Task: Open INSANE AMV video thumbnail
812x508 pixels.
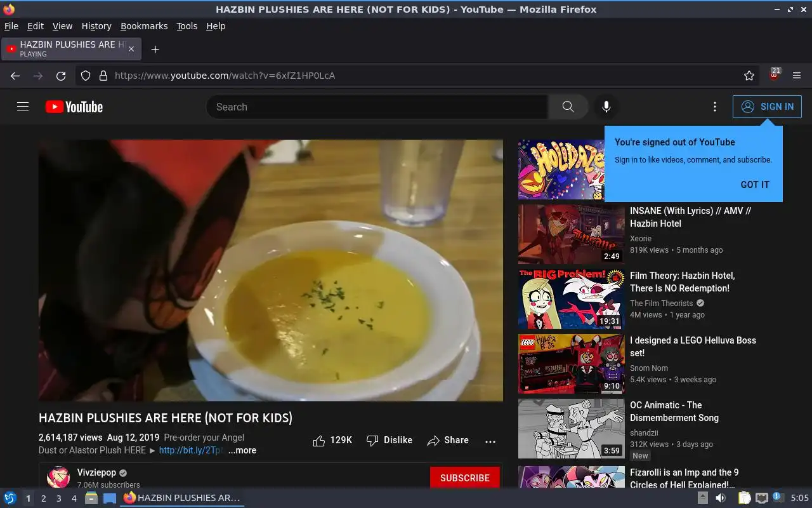Action: [x=572, y=234]
